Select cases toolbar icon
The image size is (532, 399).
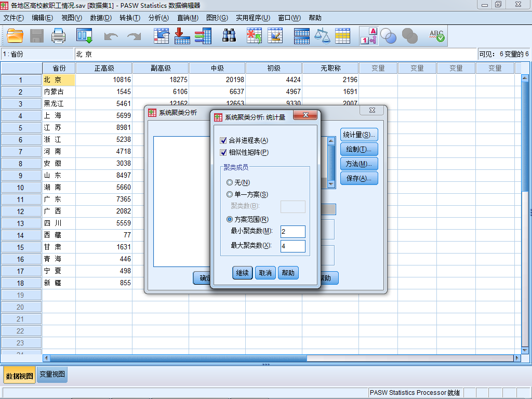pos(343,36)
